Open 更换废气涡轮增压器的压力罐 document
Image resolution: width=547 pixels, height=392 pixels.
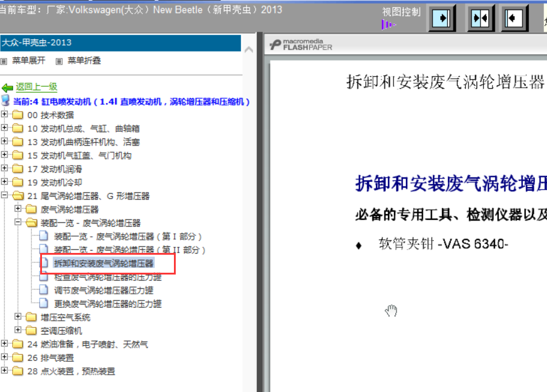pos(108,304)
